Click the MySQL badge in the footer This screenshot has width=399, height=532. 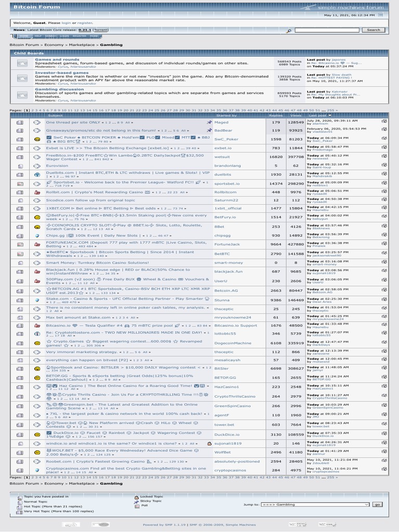tap(71, 525)
